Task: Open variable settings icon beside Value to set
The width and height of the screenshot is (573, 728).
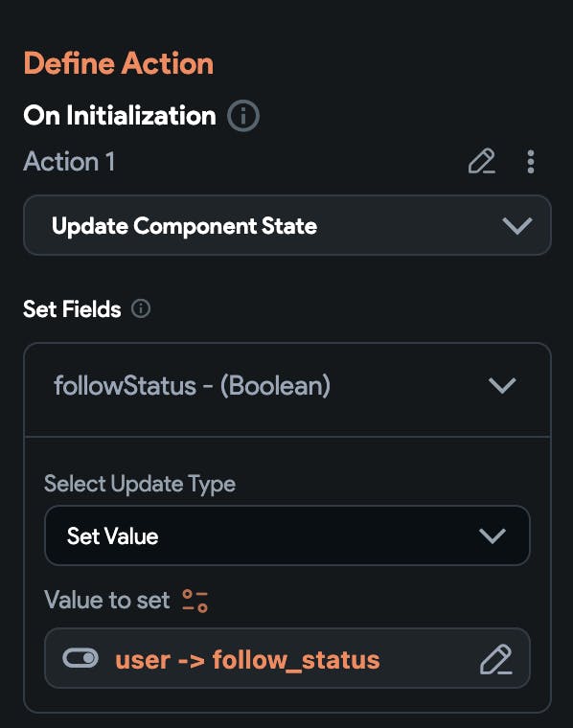Action: 195,601
